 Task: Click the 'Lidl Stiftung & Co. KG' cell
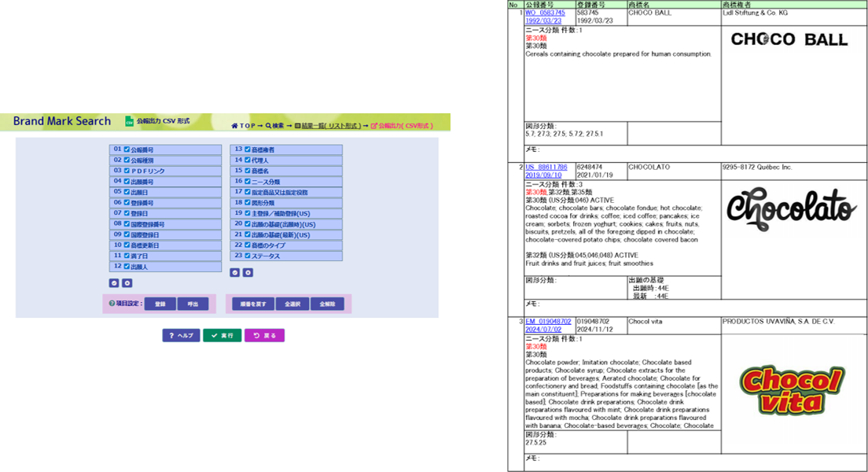pyautogui.click(x=794, y=17)
